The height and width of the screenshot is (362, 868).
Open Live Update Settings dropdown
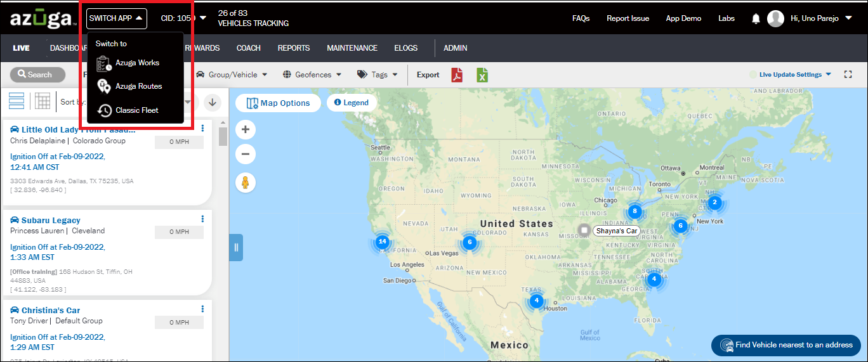(x=795, y=75)
